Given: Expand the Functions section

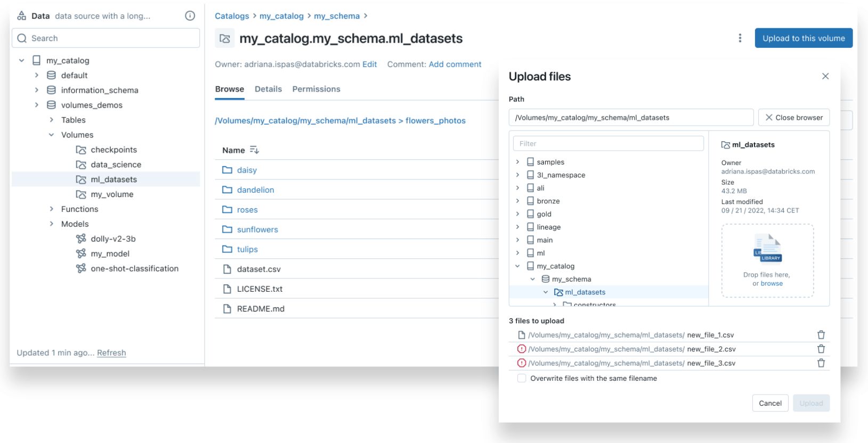Looking at the screenshot, I should click(x=52, y=209).
